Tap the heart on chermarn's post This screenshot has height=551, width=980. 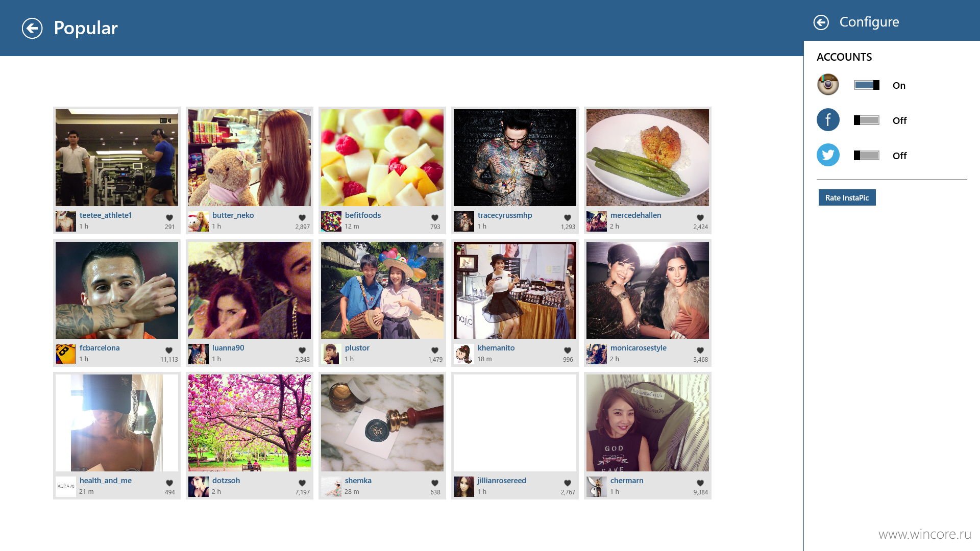click(x=700, y=483)
